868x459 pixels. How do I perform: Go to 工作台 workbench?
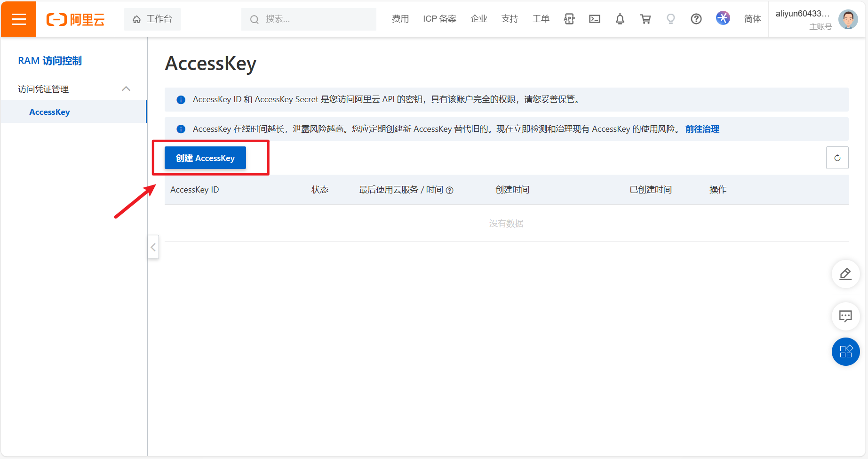click(152, 19)
